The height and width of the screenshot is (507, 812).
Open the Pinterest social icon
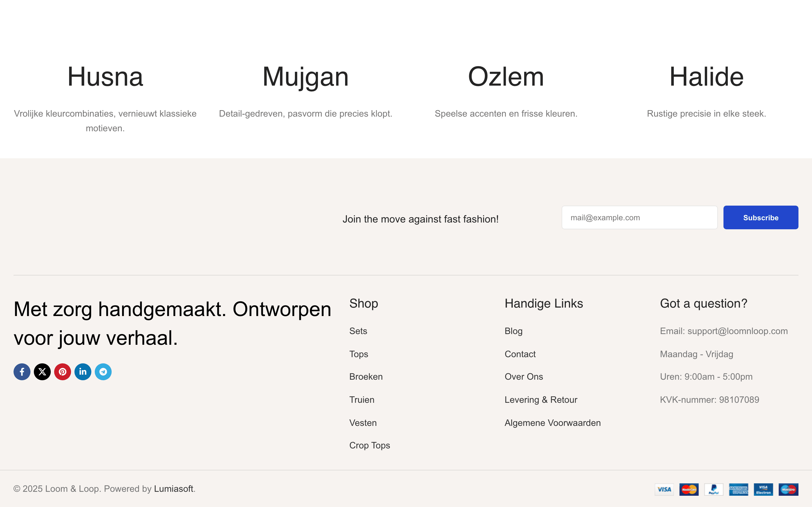coord(62,372)
